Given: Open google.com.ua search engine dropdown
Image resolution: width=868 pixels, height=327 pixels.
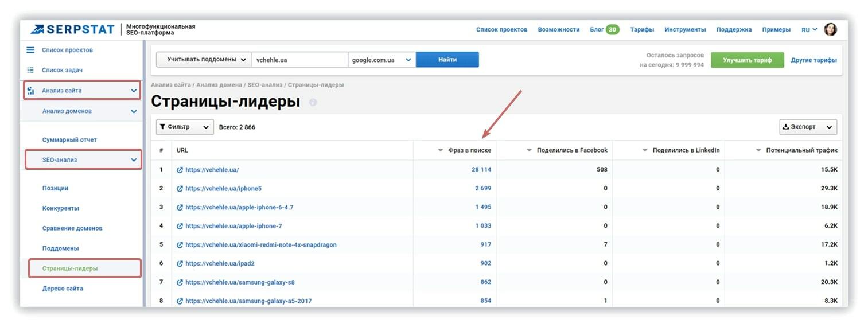Looking at the screenshot, I should coord(382,60).
